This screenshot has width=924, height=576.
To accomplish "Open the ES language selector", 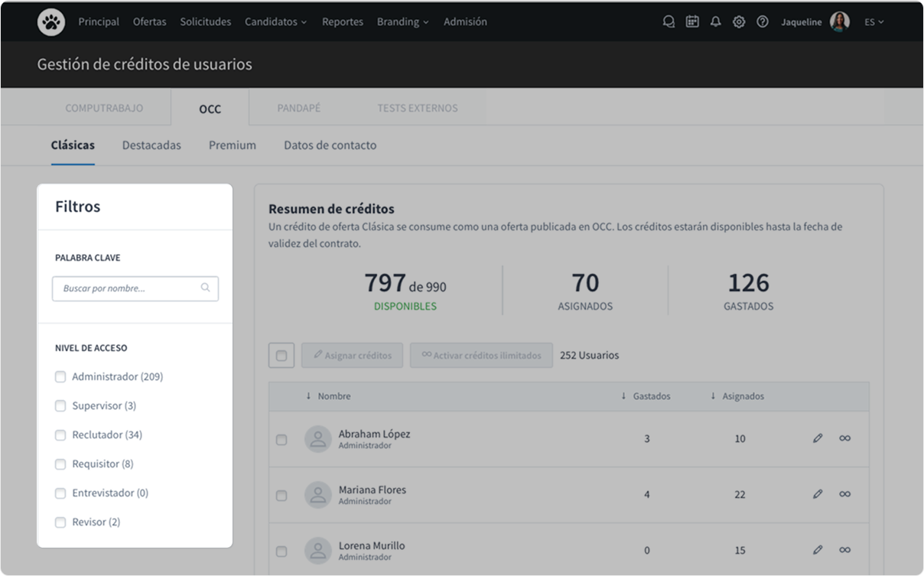I will [874, 22].
